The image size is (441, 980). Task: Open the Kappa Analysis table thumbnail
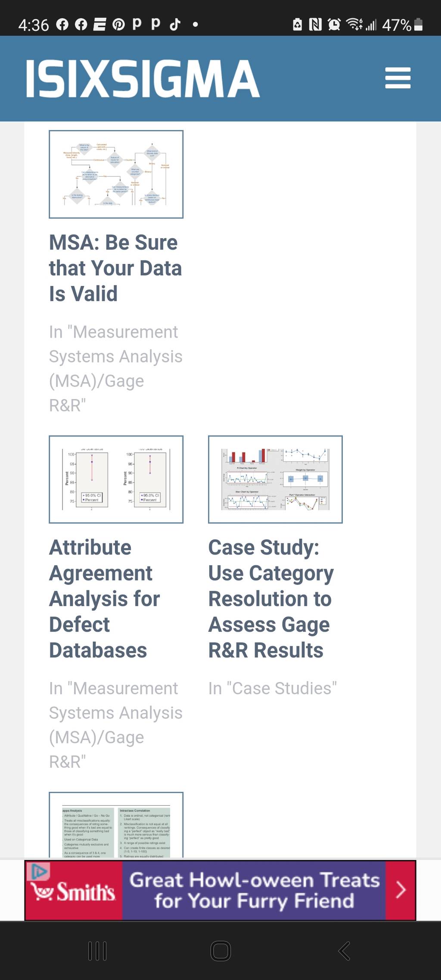click(116, 825)
